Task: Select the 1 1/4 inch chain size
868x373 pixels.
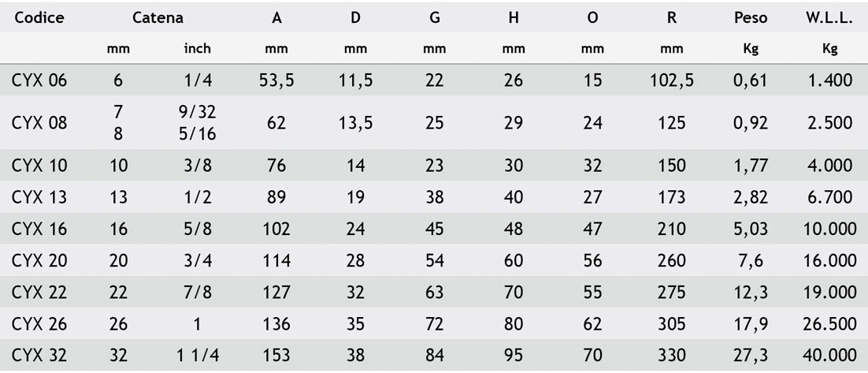Action: (x=197, y=356)
